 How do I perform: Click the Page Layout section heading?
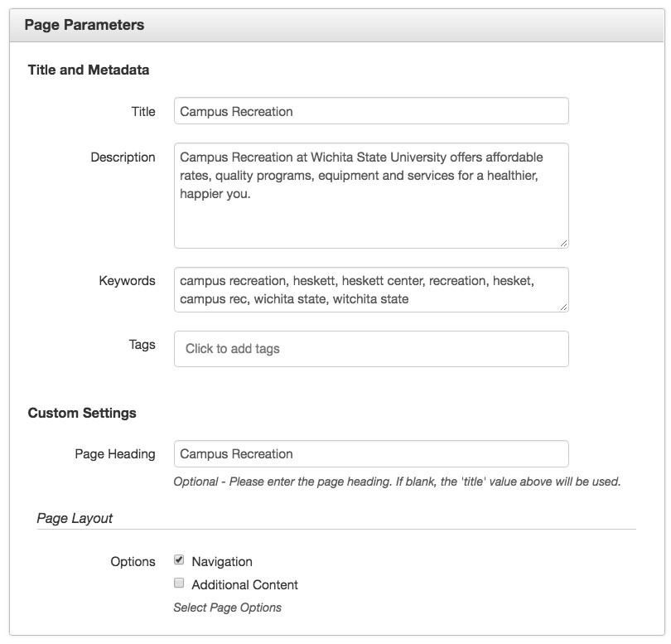coord(75,518)
